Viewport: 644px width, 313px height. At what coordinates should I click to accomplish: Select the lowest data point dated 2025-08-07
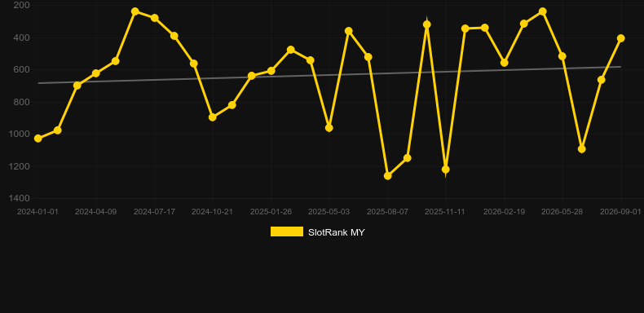coord(388,175)
